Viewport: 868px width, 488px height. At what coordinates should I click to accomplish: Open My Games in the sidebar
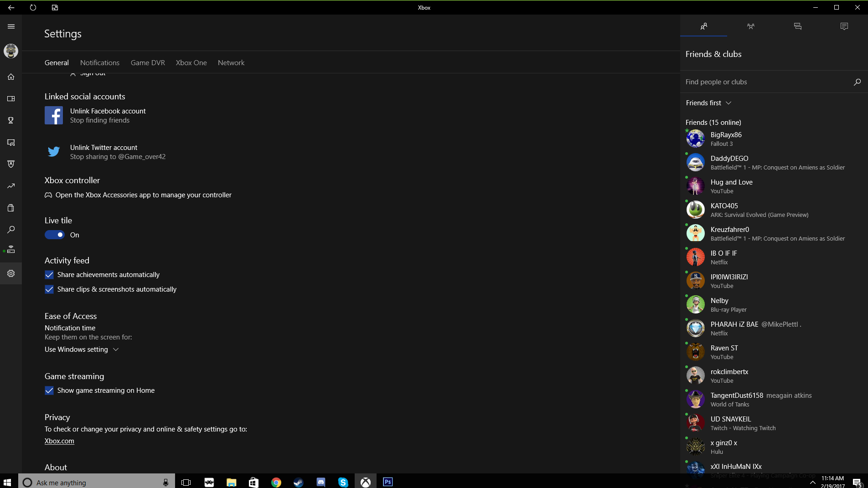click(11, 98)
